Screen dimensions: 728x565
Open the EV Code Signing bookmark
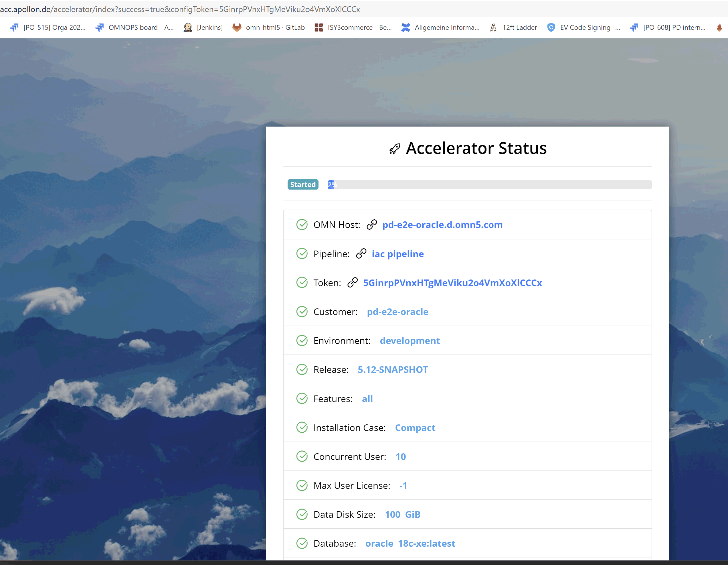click(x=584, y=27)
